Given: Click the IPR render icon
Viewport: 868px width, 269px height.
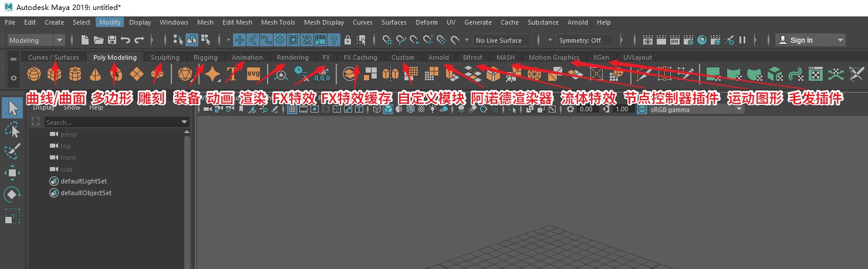Looking at the screenshot, I should point(675,40).
